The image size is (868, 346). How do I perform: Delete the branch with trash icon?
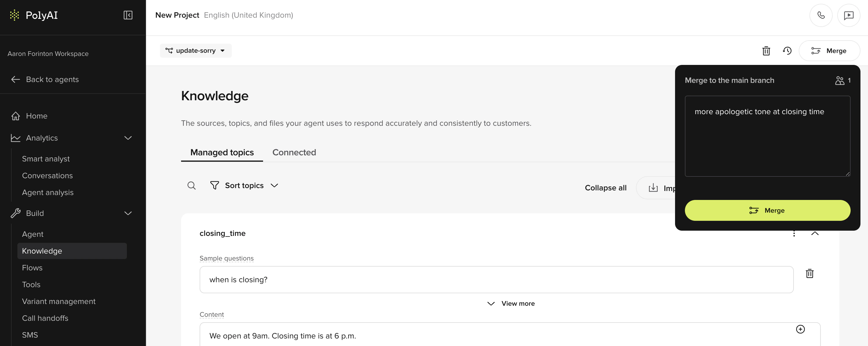(x=766, y=51)
